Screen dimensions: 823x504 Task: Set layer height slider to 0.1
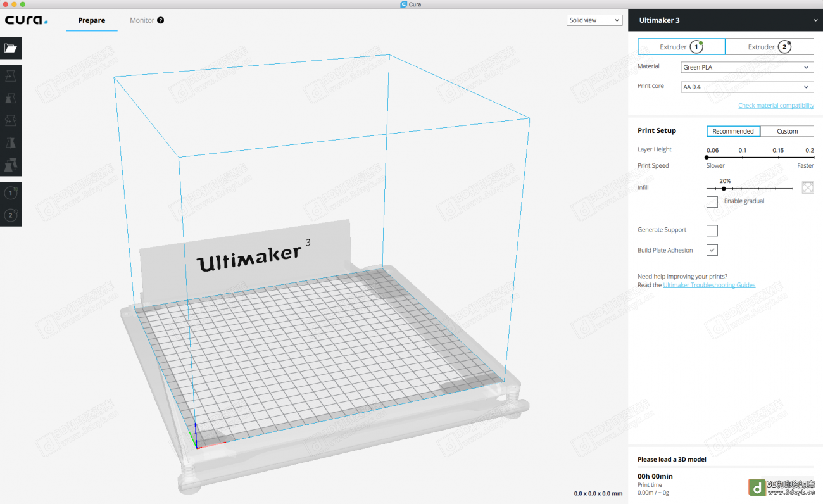coord(742,157)
